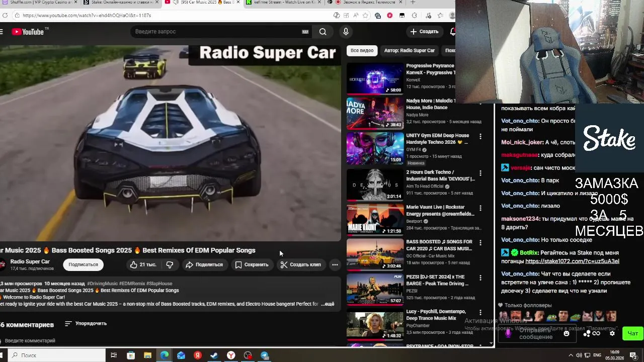Open the YouTube home logo
The height and width of the screenshot is (362, 644).
coord(28,32)
